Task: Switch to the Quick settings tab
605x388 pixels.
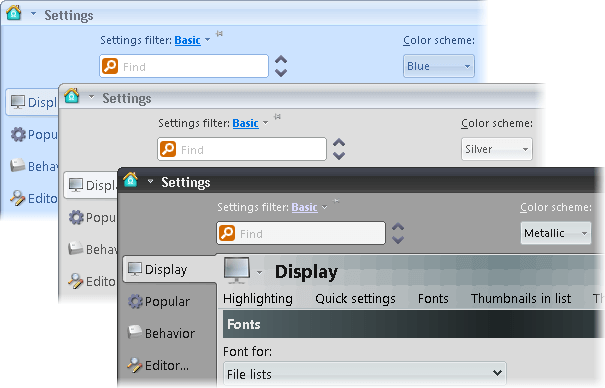Action: click(355, 299)
